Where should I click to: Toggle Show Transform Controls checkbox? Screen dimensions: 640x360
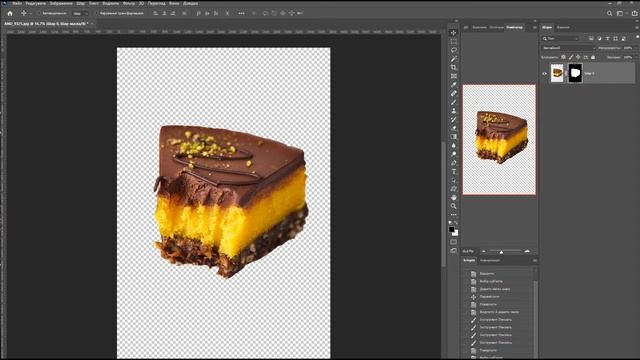pos(96,13)
